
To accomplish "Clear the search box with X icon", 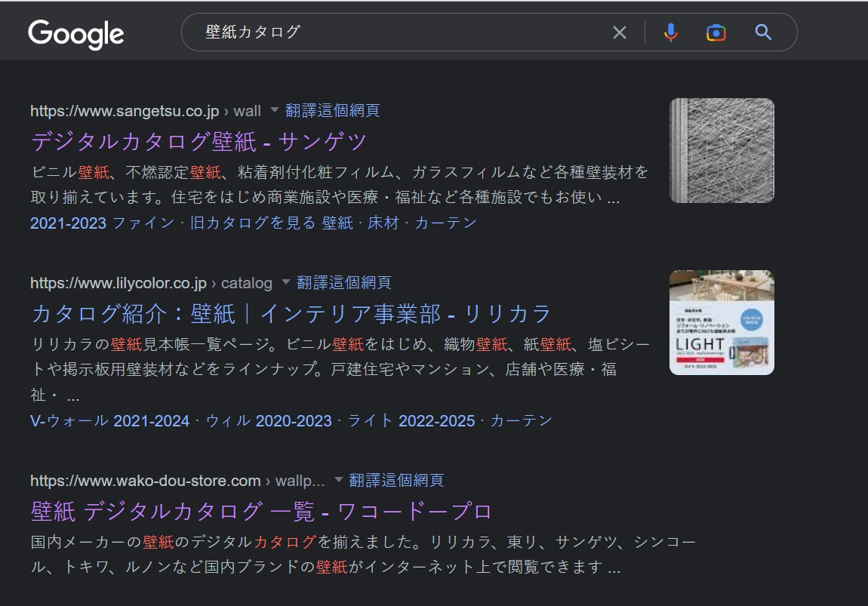I will click(x=620, y=32).
